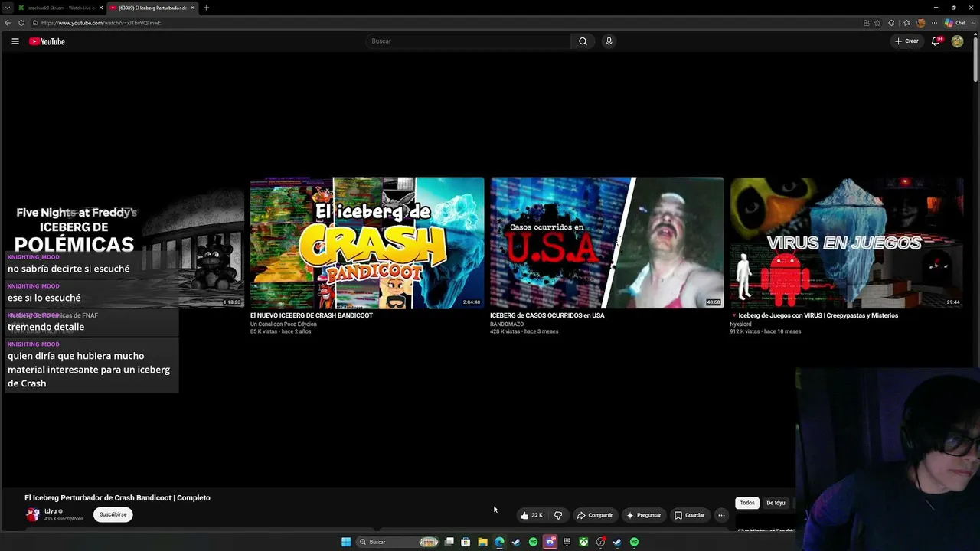Open the split screen icon in address bar

(866, 23)
